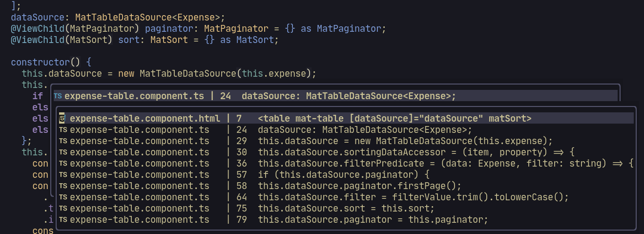Click the TS icon beside the line 79 result
Viewport: 644px width, 234px height.
[63, 220]
